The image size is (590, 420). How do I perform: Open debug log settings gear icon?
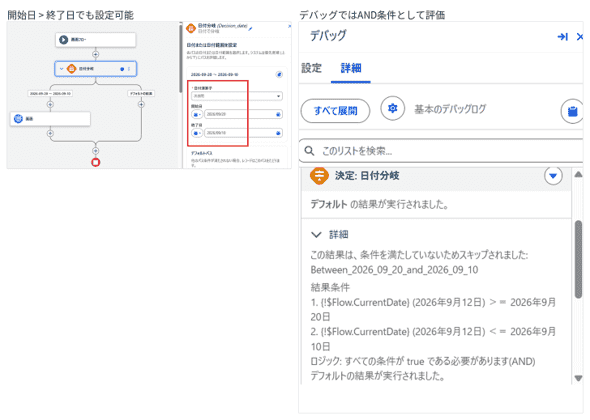pos(392,108)
